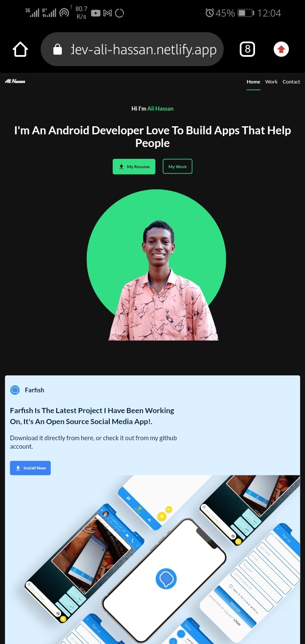Tap the browser home icon
The width and height of the screenshot is (305, 644).
[20, 49]
